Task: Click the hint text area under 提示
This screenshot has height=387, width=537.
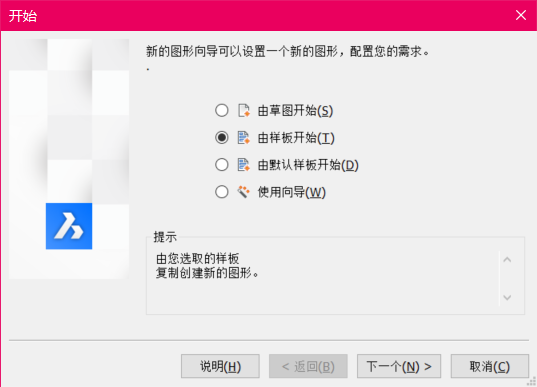Action: coord(323,278)
